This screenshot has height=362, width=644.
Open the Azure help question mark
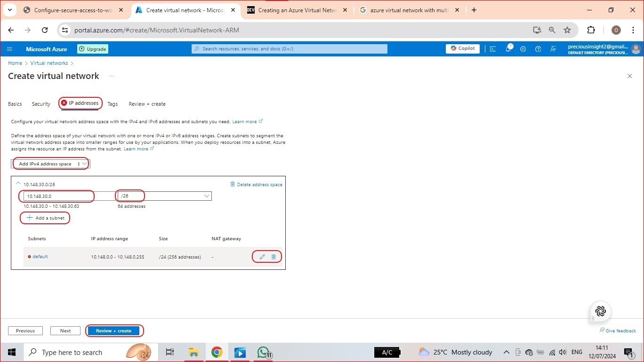(538, 49)
